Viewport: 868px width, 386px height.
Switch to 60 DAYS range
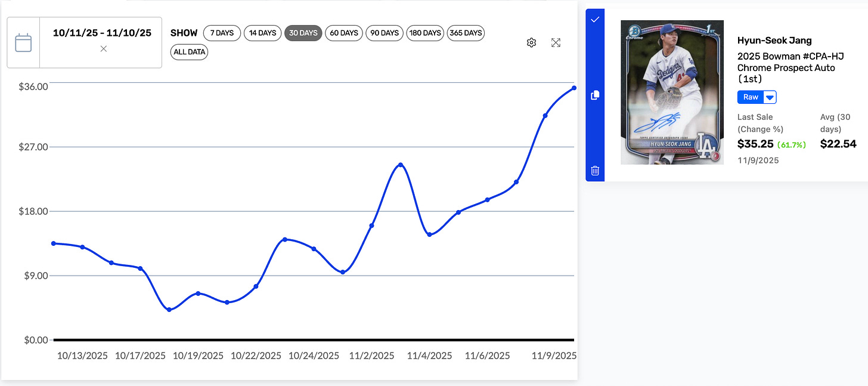(x=344, y=33)
